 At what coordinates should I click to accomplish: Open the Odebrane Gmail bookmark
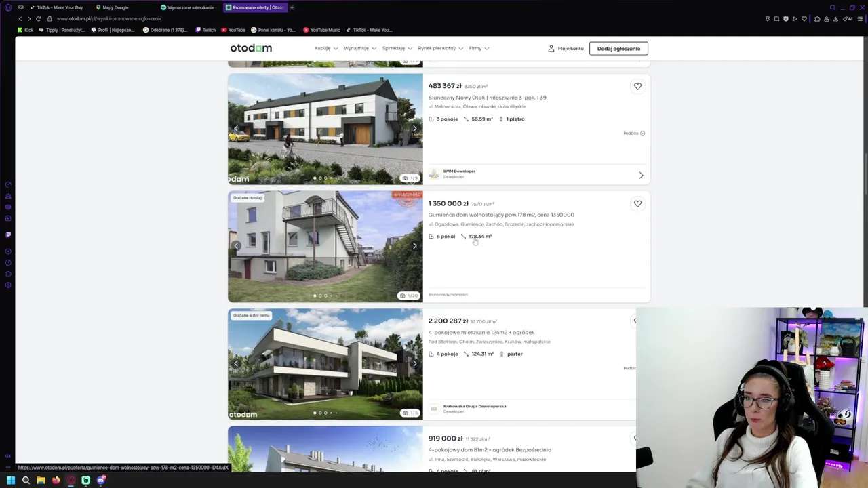(165, 30)
